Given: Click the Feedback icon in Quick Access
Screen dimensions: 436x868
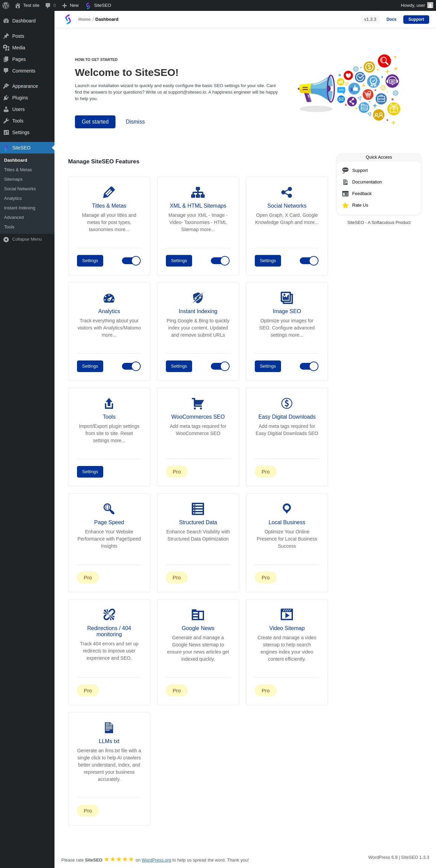Looking at the screenshot, I should [x=345, y=194].
